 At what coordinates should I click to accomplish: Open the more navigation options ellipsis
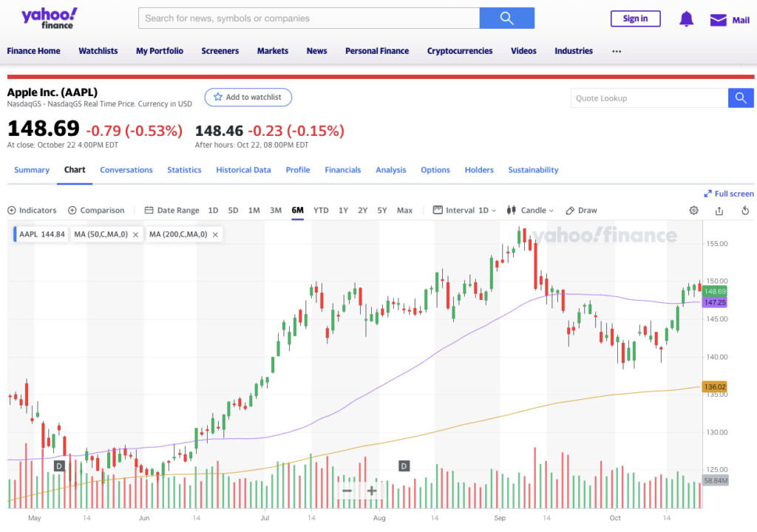[617, 51]
